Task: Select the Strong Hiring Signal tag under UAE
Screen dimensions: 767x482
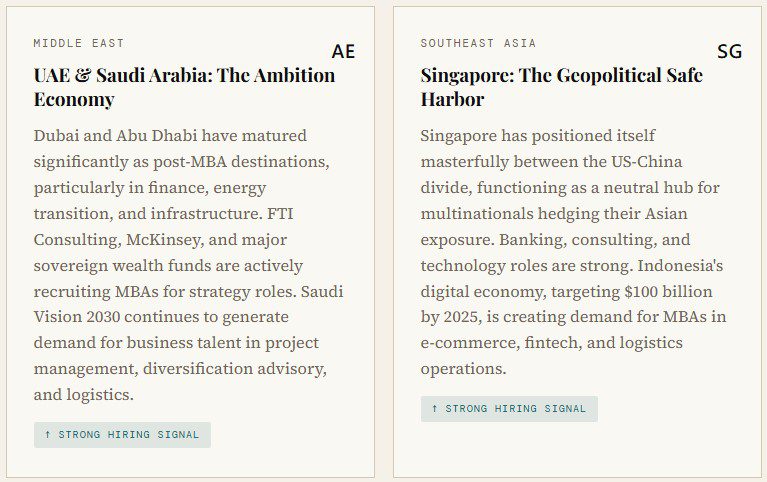Action: tap(122, 435)
